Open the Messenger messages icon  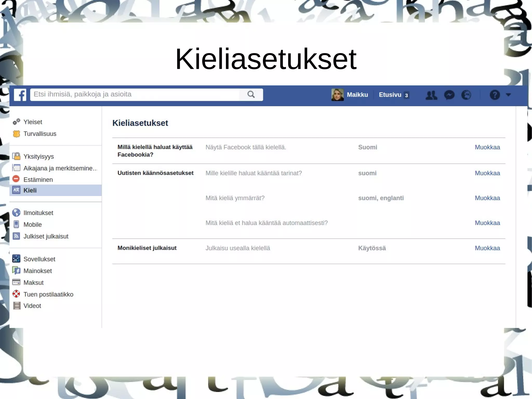point(449,95)
